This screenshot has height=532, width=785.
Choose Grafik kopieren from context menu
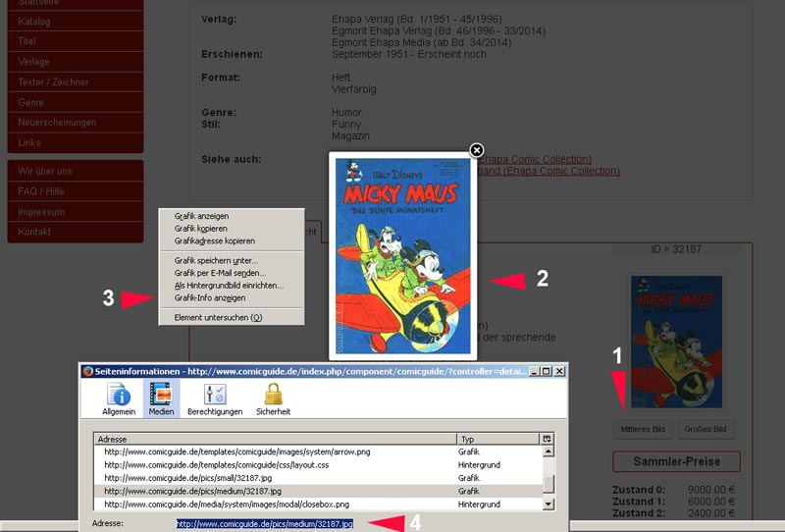[x=200, y=229]
